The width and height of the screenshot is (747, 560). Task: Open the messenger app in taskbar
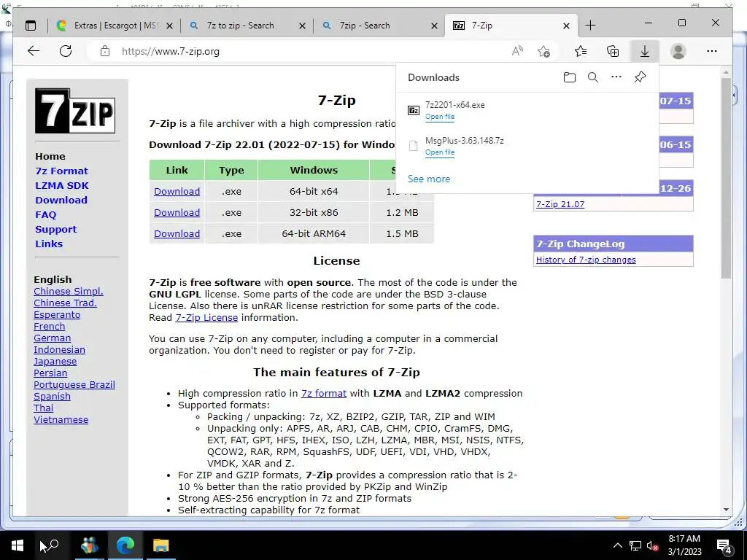[90, 545]
